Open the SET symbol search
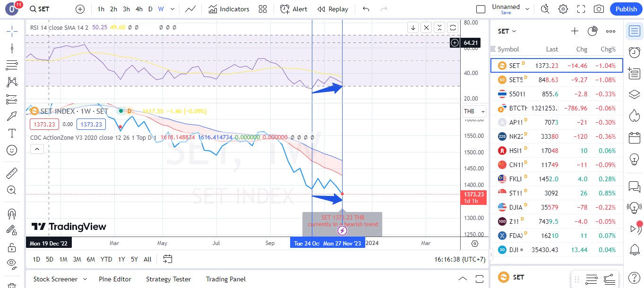Image resolution: width=644 pixels, height=288 pixels. [39, 9]
